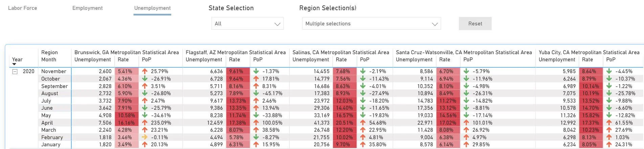Viewport: 644px width, 149px height.
Task: Select the May month row label
Action: [46, 115]
